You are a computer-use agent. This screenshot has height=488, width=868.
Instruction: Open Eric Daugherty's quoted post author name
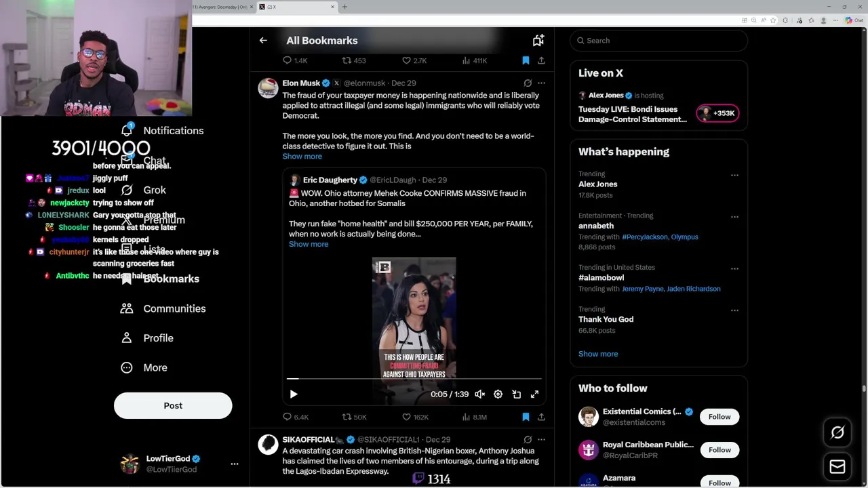330,180
